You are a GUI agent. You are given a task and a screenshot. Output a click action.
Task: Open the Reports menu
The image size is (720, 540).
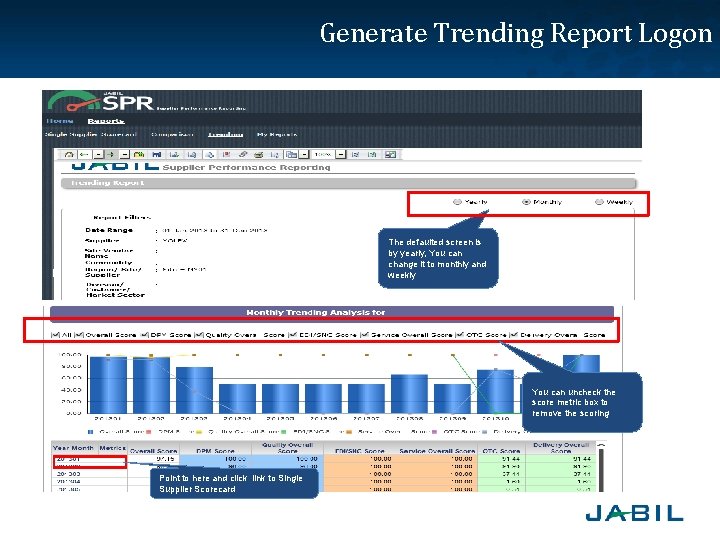pyautogui.click(x=106, y=121)
